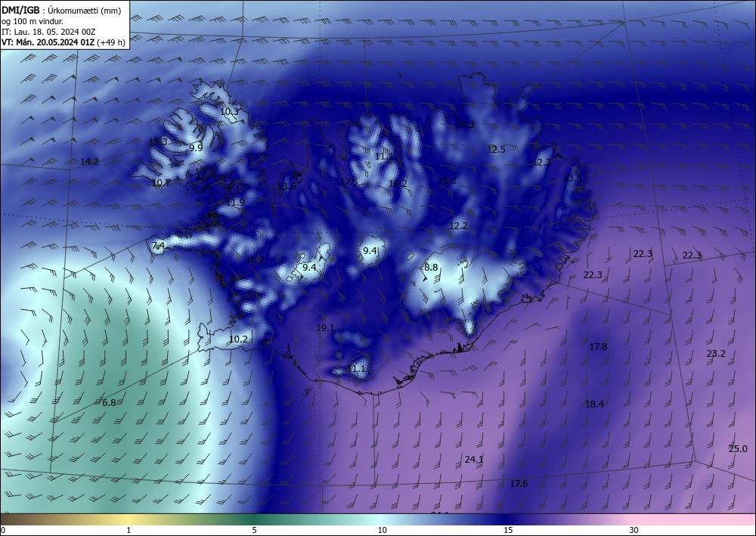
Task: Click the 10.3 value on the map
Action: [230, 111]
